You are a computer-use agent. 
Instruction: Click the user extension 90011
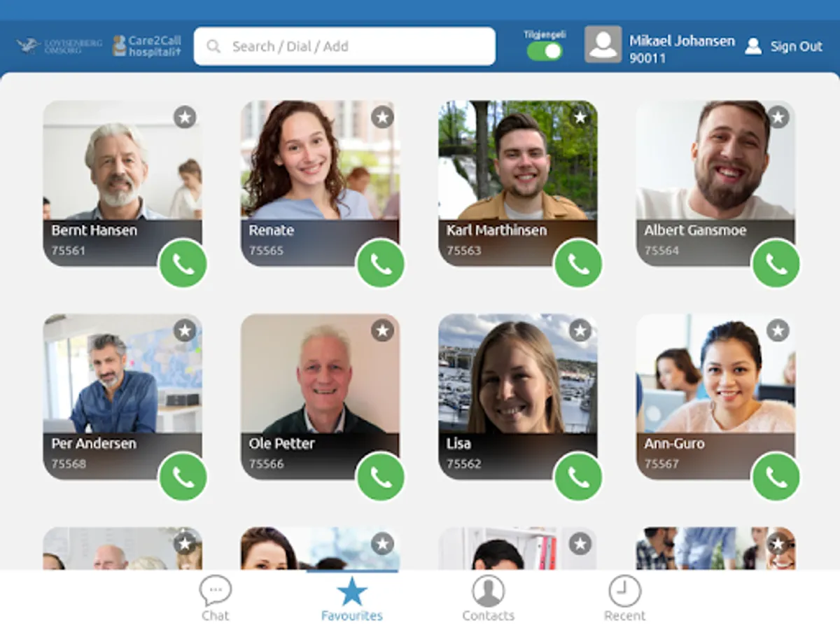tap(647, 59)
